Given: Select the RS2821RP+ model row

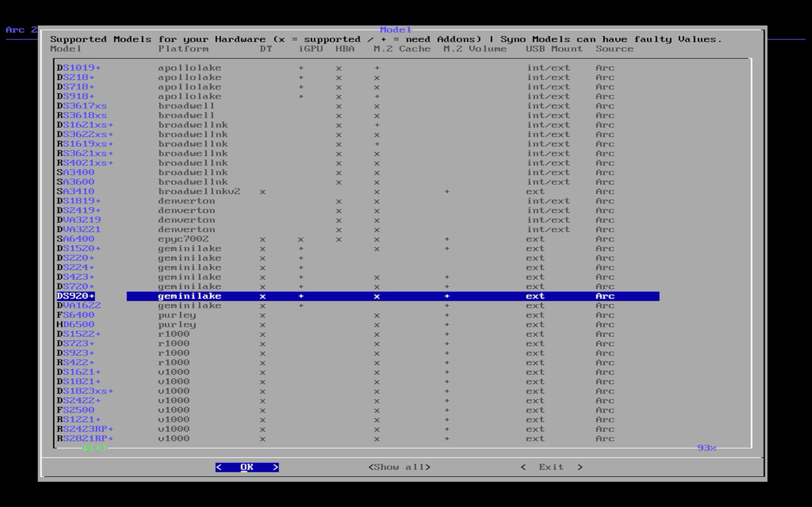Looking at the screenshot, I should click(85, 439).
